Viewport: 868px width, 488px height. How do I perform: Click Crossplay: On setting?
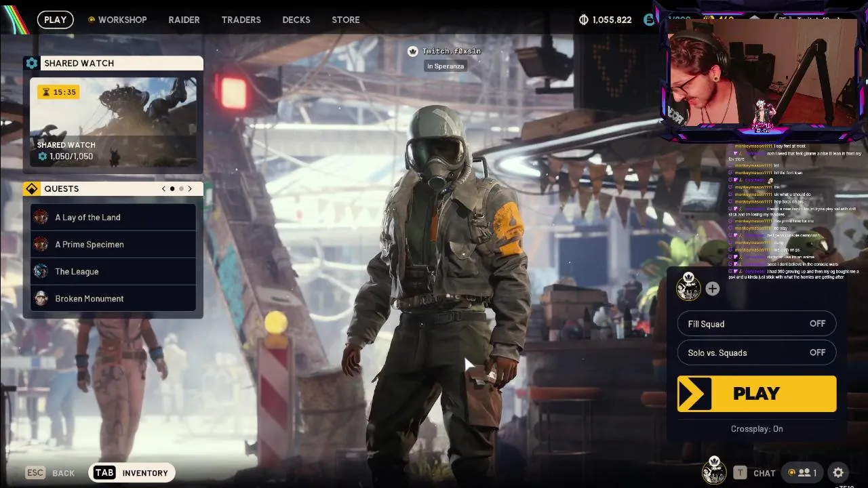757,428
